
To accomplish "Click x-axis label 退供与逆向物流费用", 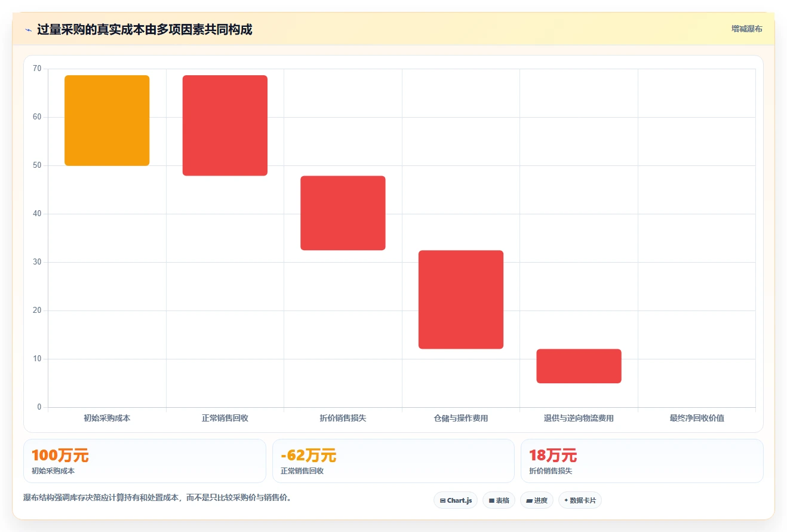I will pos(579,418).
